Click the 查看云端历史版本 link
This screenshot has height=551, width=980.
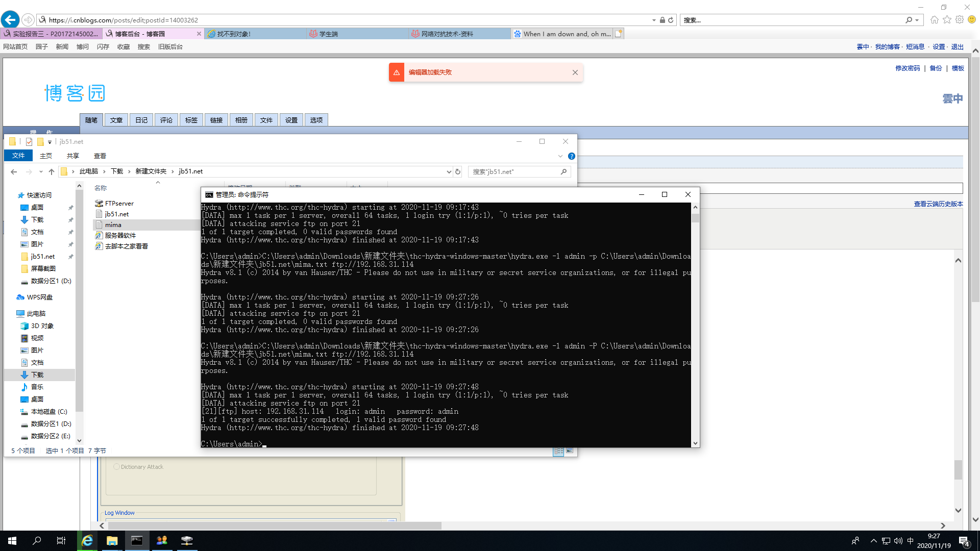click(x=938, y=204)
